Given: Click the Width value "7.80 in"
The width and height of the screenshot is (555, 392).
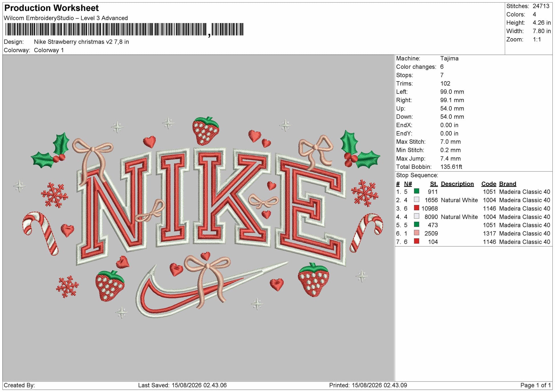Looking at the screenshot, I should [542, 31].
